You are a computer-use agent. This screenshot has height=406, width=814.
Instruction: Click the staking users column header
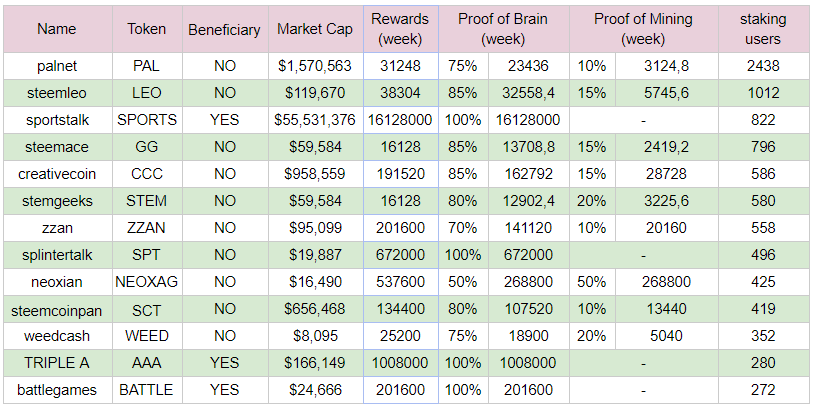[x=762, y=29]
